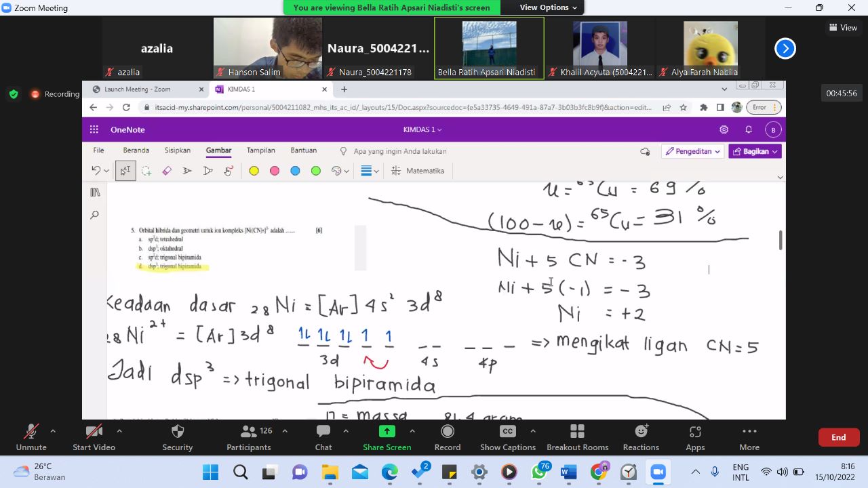Viewport: 868px width, 488px height.
Task: Click the green Share Screen button
Action: pos(387,437)
